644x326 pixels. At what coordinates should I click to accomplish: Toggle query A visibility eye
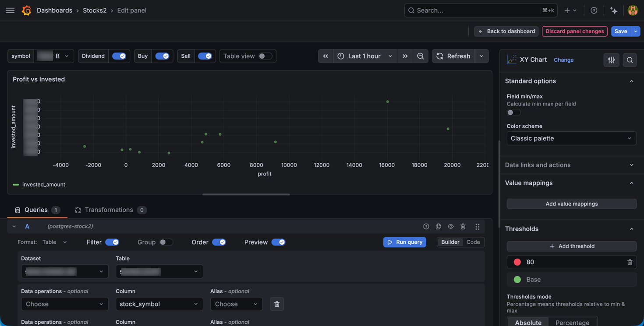[x=451, y=226]
